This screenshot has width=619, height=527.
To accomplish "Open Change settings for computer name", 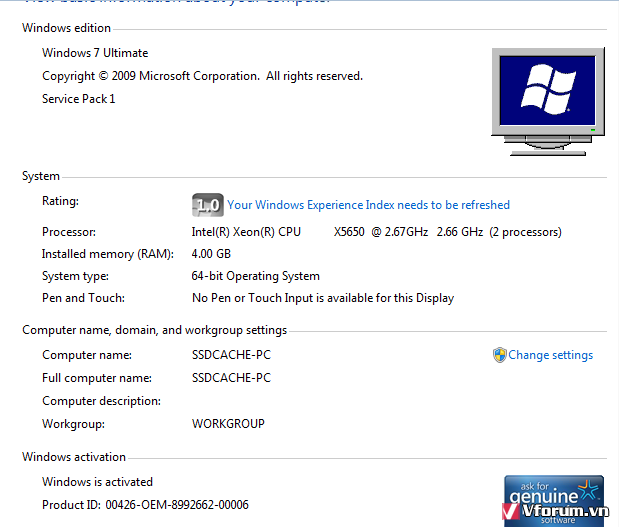I will point(550,355).
